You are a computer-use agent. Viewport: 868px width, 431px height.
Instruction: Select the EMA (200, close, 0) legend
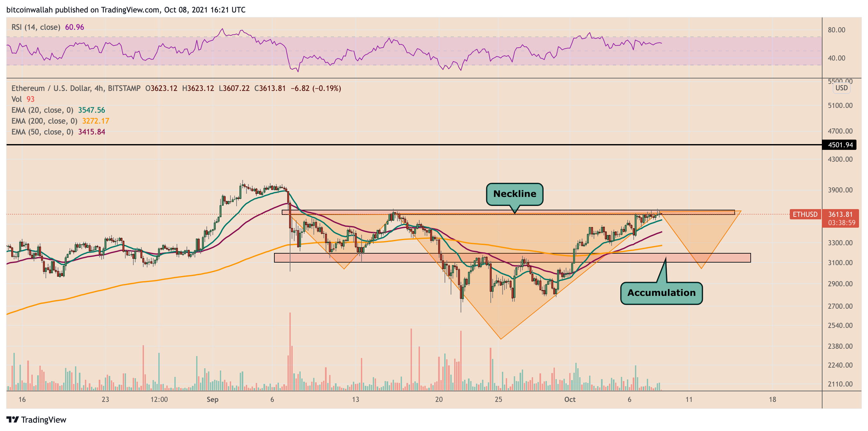pos(45,121)
